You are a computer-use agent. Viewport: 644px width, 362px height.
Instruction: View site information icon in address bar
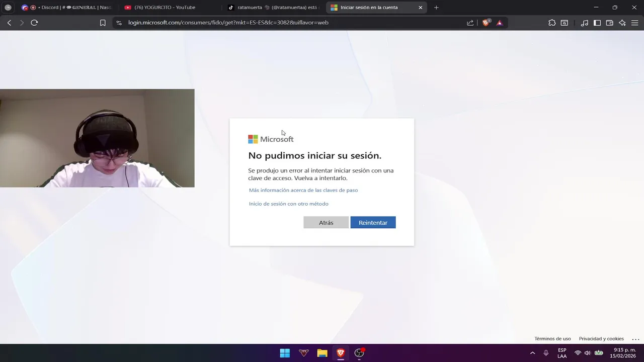point(119,23)
